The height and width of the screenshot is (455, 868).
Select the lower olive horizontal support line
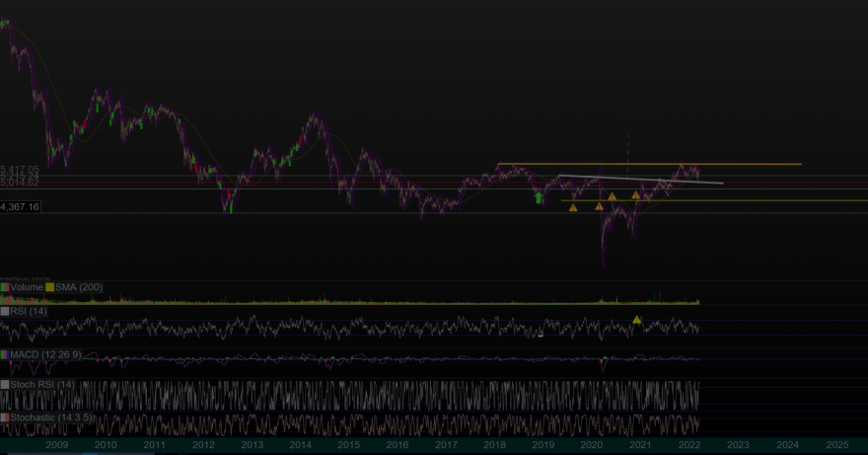[x=714, y=200]
